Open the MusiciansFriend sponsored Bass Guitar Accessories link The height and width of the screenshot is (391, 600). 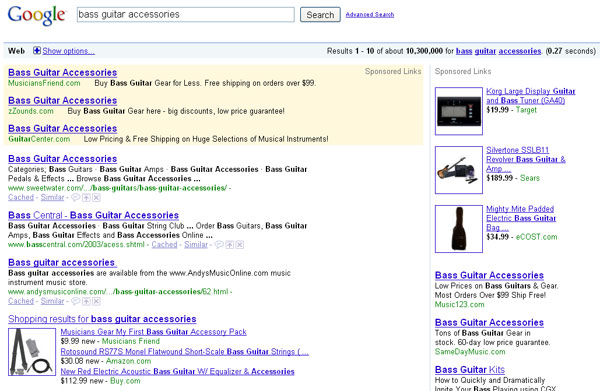[x=62, y=72]
